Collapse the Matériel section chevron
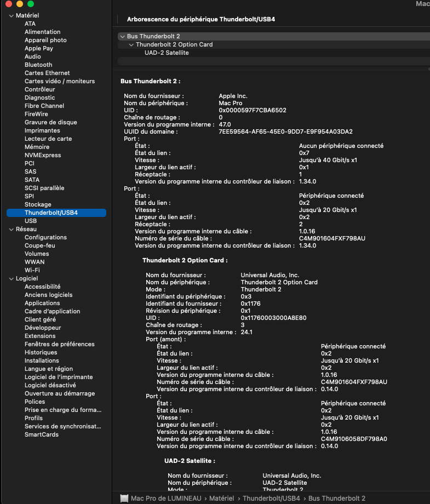The height and width of the screenshot is (504, 430). coord(12,16)
